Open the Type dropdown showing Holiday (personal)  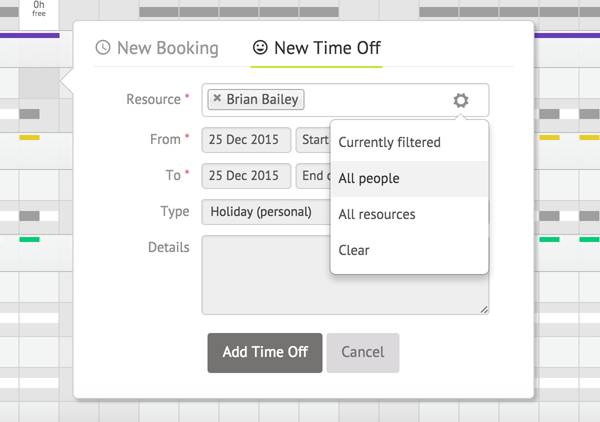pos(266,212)
